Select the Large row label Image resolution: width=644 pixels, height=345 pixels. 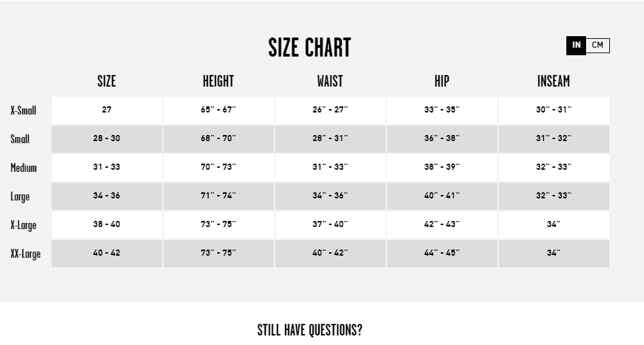tap(20, 196)
